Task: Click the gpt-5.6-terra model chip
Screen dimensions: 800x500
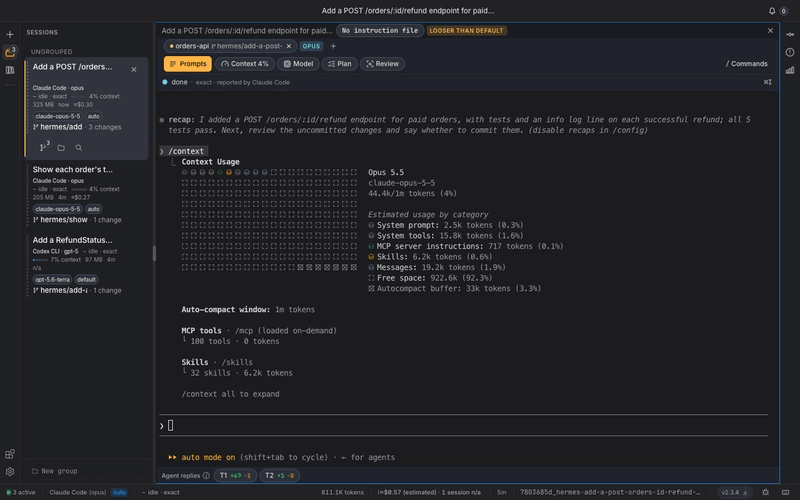Action: pos(52,280)
